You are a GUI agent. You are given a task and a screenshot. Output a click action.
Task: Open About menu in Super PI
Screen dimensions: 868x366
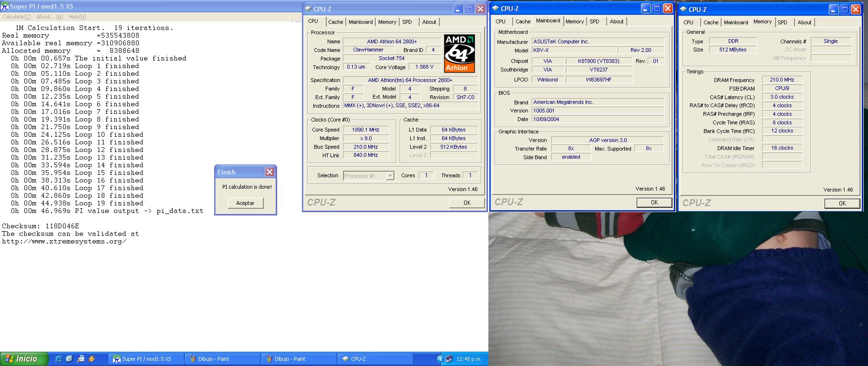pyautogui.click(x=50, y=17)
